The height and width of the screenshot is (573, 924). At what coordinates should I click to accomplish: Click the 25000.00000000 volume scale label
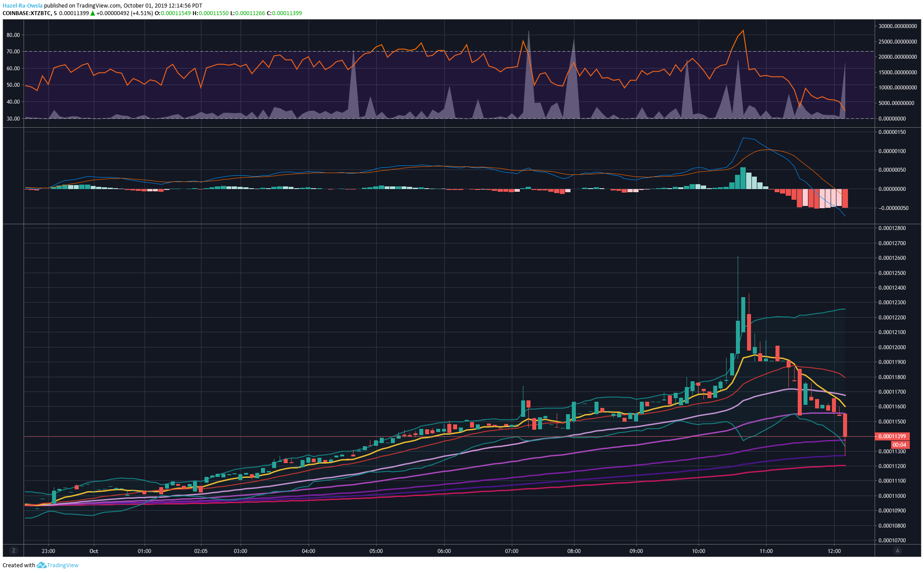pos(898,42)
